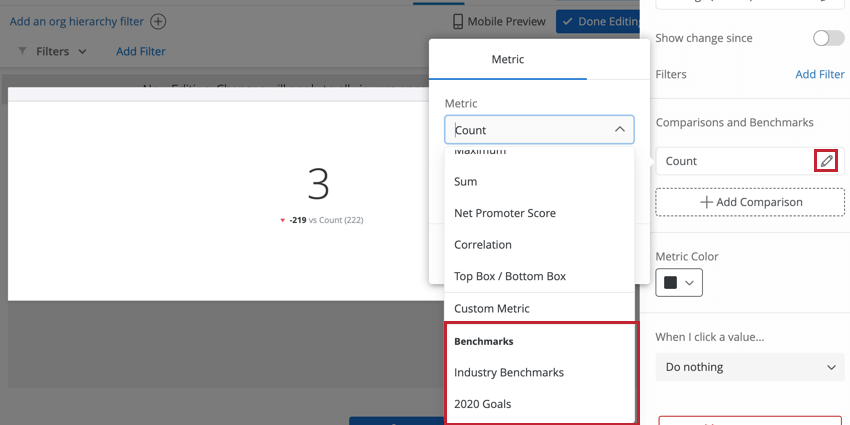Viewport: 850px width, 425px height.
Task: Click the number 3 widget value
Action: click(318, 184)
